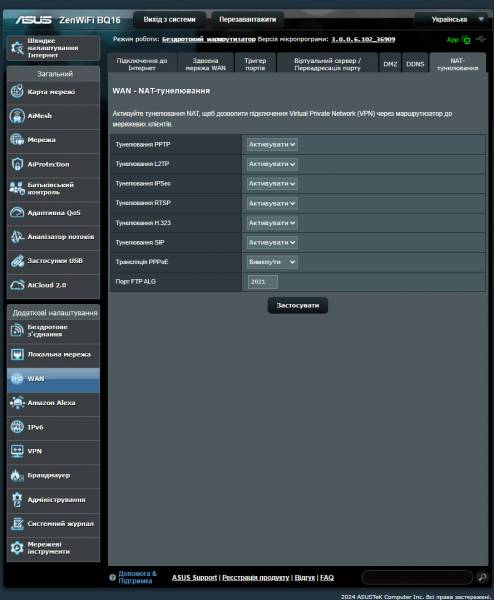Click the Тунелювання PPTP row label
Image resolution: width=494 pixels, height=600 pixels.
(143, 145)
